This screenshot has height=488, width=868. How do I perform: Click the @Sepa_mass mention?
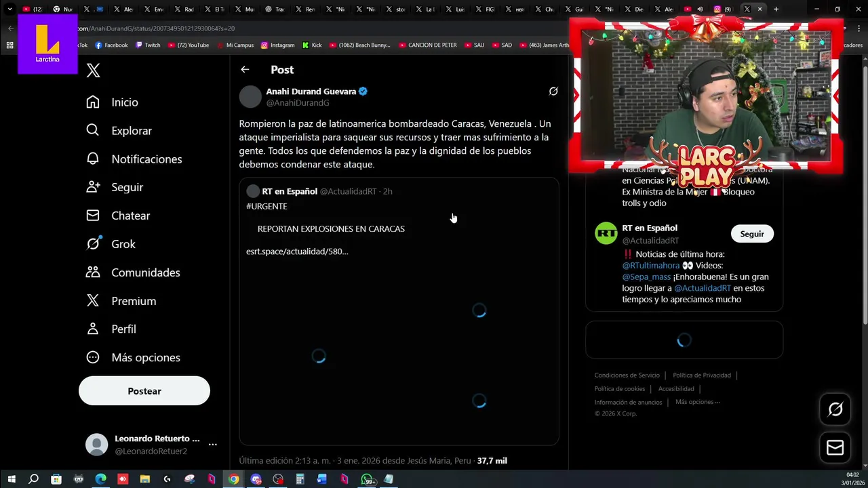[646, 277]
